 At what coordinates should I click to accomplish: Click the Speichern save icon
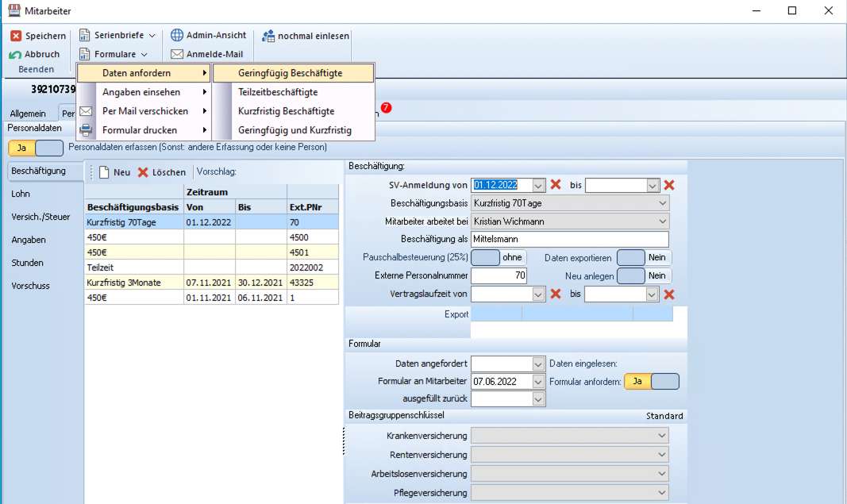point(16,36)
